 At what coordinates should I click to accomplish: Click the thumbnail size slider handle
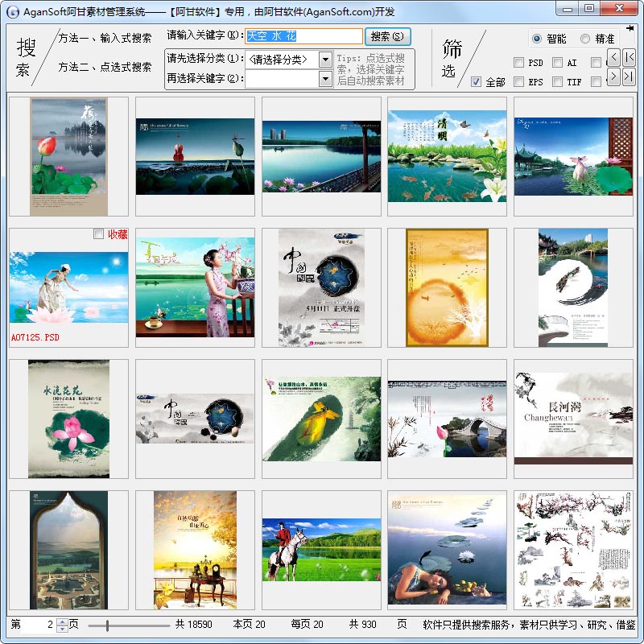107,625
